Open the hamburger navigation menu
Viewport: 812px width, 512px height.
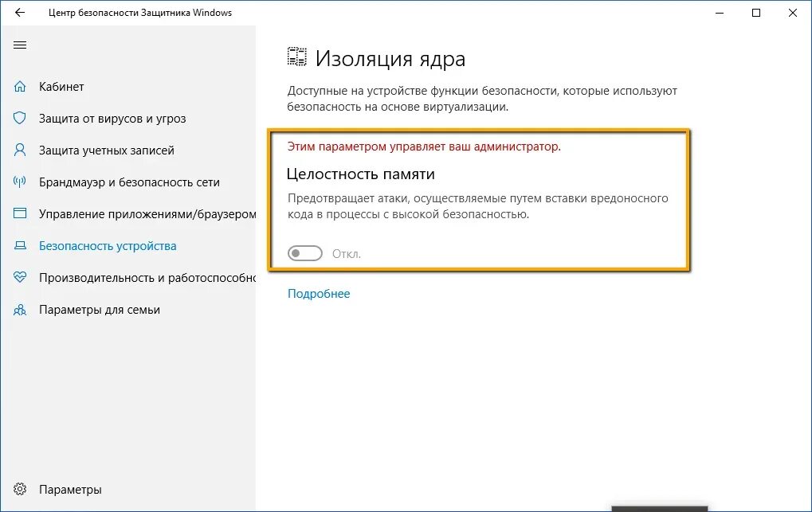pos(20,45)
